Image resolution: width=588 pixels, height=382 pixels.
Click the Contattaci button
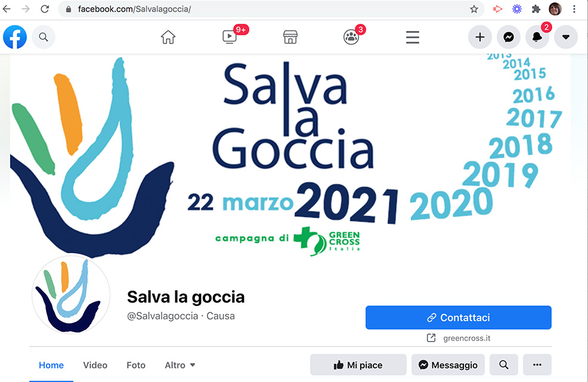(x=458, y=318)
